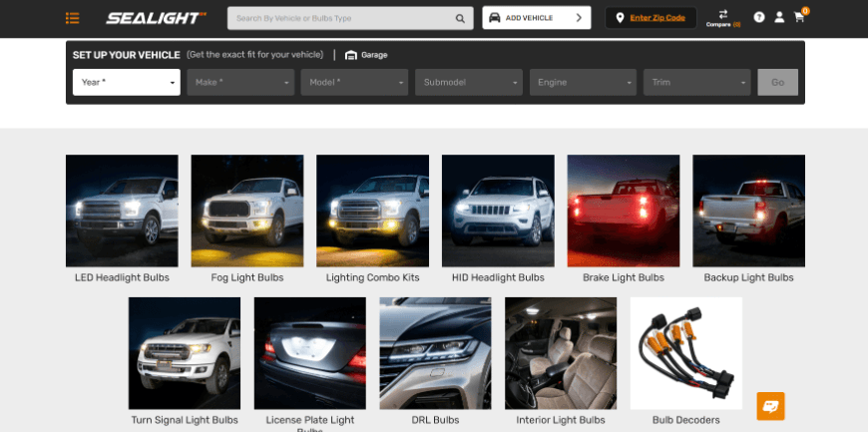Focus the Search By Vehicle or Bulbs field
Screen dimensions: 868x432
pos(350,18)
